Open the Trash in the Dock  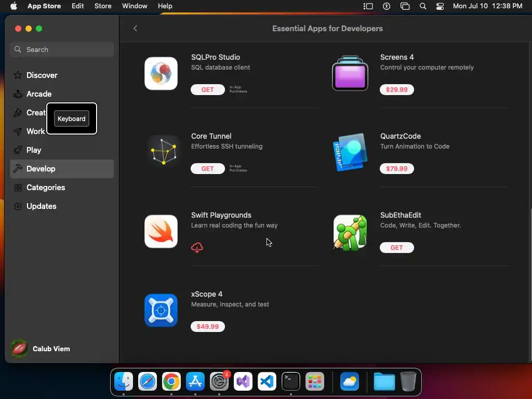pyautogui.click(x=408, y=381)
